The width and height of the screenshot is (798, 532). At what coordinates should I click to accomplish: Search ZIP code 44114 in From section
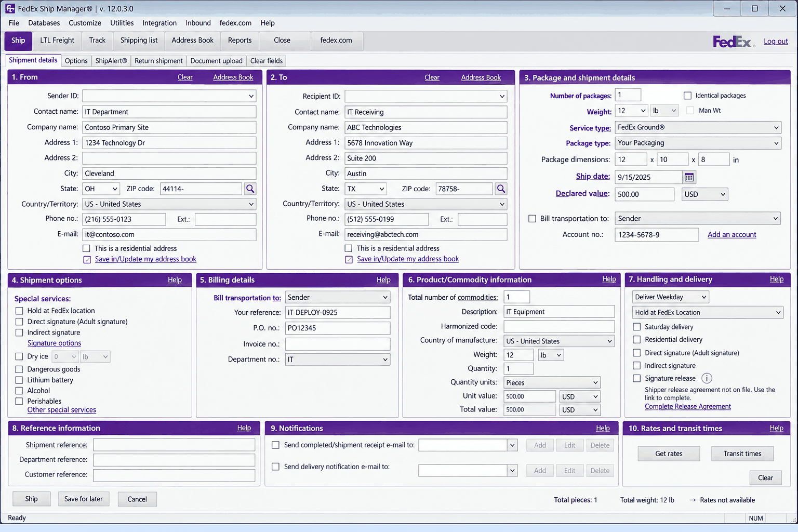coord(250,189)
